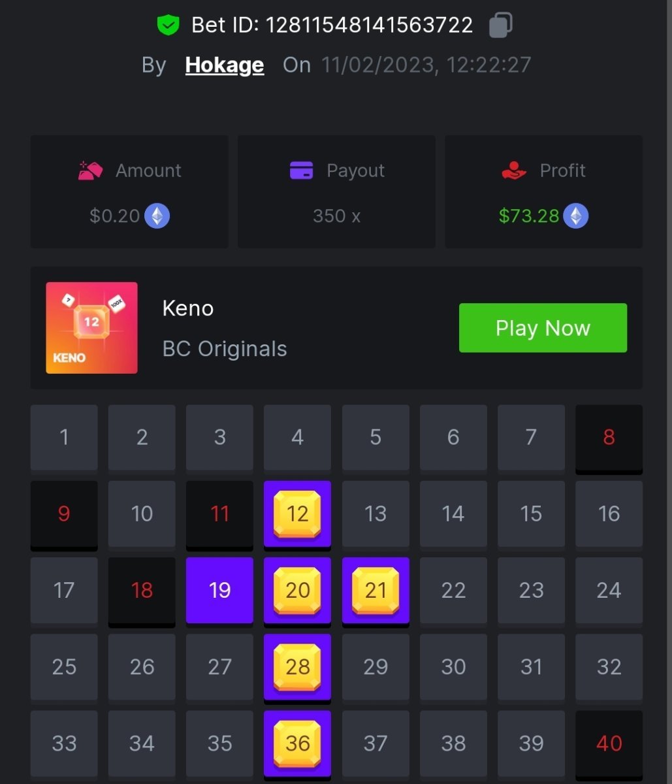The height and width of the screenshot is (784, 672).
Task: Select the gem tile numbered 36
Action: 297,743
